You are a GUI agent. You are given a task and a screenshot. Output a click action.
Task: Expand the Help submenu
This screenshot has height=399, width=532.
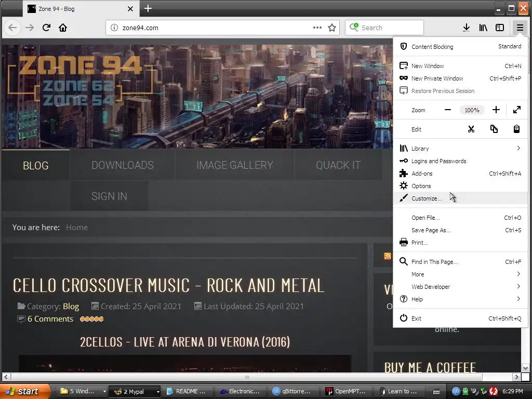pos(460,299)
